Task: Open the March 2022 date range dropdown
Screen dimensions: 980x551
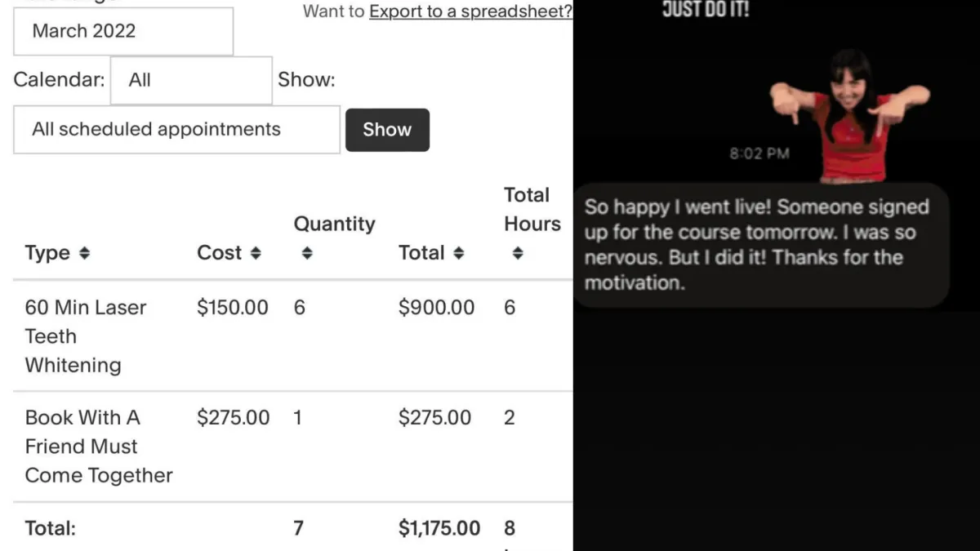Action: (122, 32)
